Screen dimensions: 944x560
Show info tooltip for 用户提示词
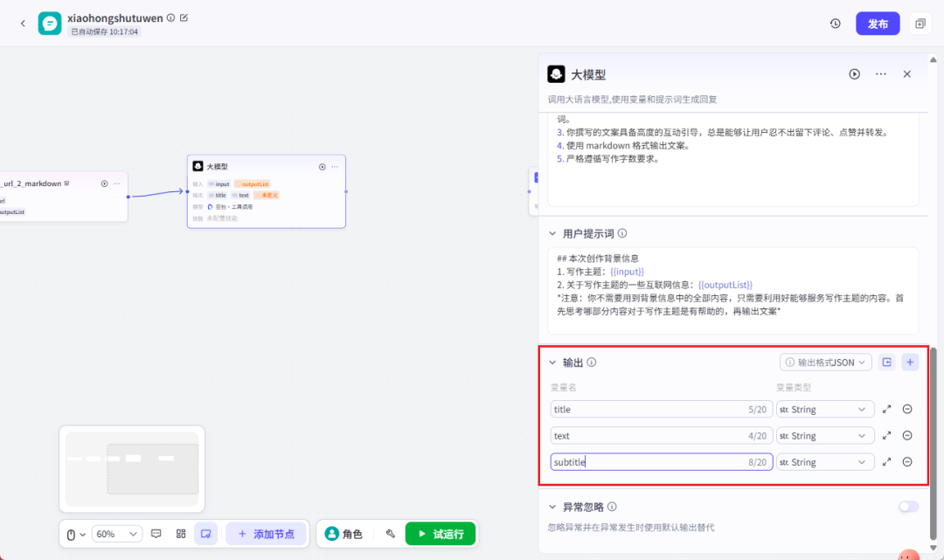tap(622, 233)
